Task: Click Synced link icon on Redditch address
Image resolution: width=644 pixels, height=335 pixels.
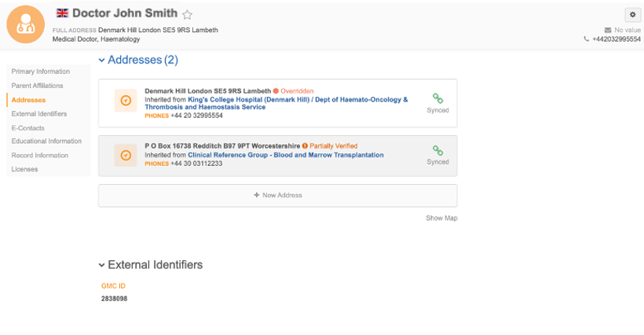Action: pos(437,150)
